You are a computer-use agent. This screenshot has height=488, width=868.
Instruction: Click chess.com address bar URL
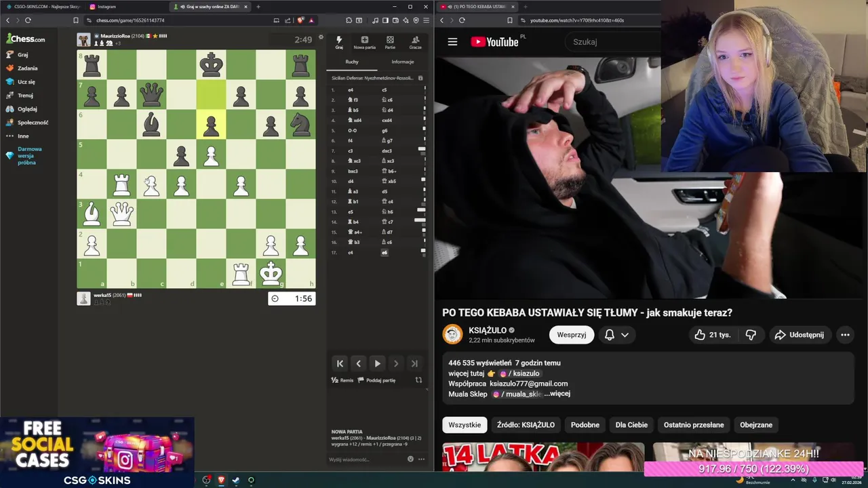coord(130,20)
